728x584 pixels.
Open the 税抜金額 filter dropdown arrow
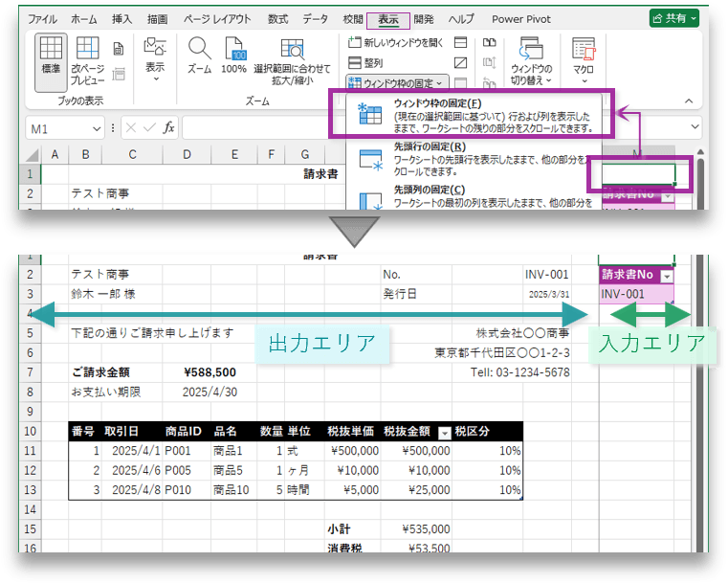click(x=444, y=433)
